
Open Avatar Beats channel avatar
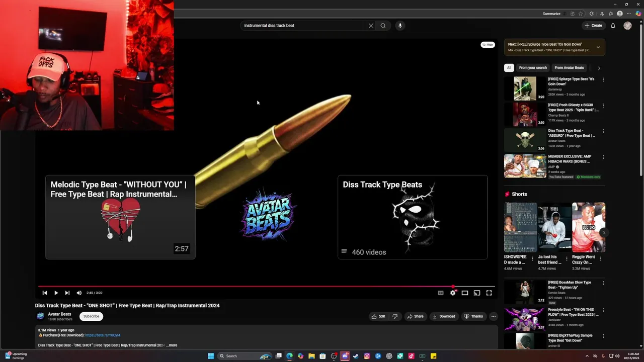coord(40,316)
